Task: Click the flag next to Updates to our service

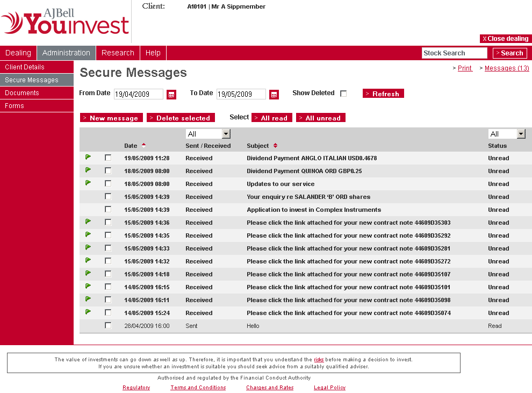Action: (88, 183)
